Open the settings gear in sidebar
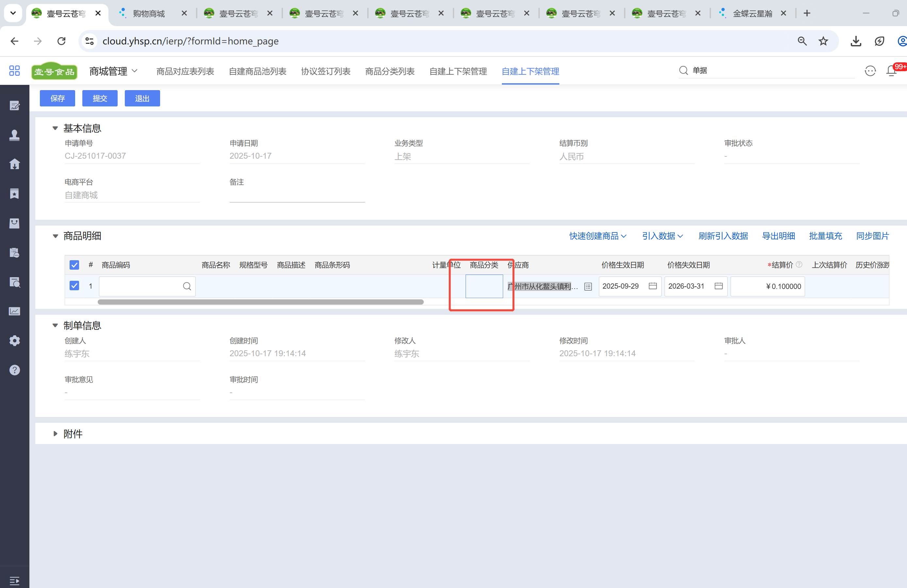Screen dimensions: 907x588 pyautogui.click(x=14, y=341)
